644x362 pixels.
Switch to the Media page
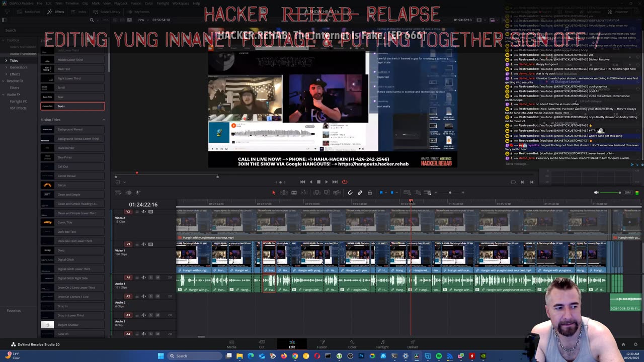coord(231,344)
